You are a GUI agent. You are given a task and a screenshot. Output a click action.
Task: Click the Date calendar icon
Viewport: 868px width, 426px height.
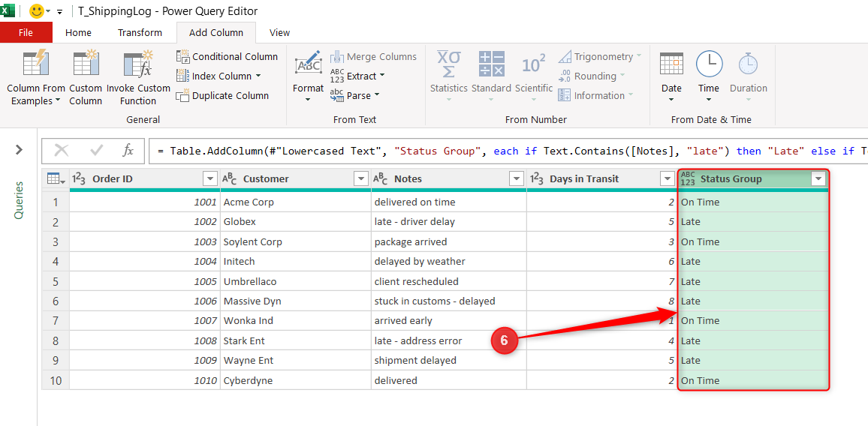point(671,64)
